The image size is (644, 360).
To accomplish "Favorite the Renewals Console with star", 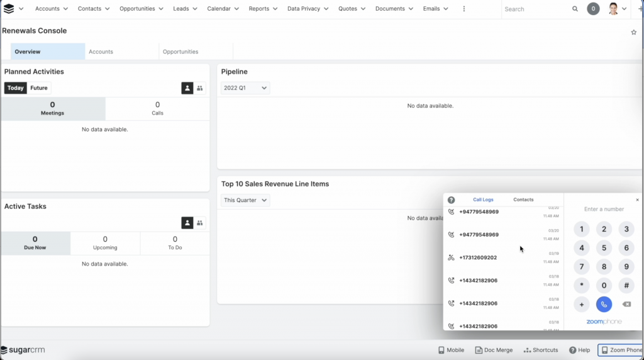I will (x=634, y=32).
